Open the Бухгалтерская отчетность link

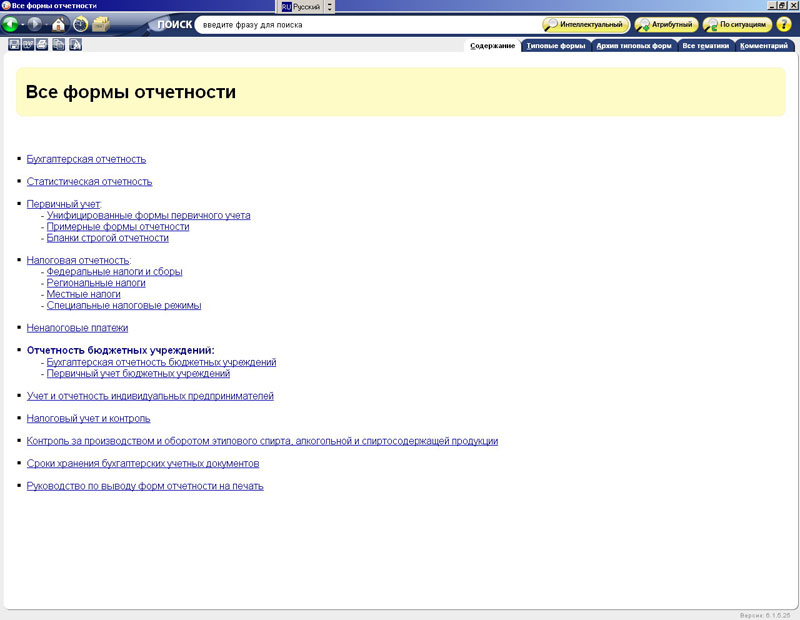coord(86,159)
